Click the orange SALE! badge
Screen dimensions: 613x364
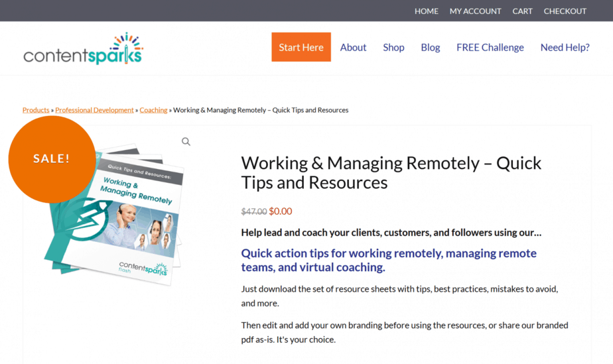pyautogui.click(x=52, y=159)
